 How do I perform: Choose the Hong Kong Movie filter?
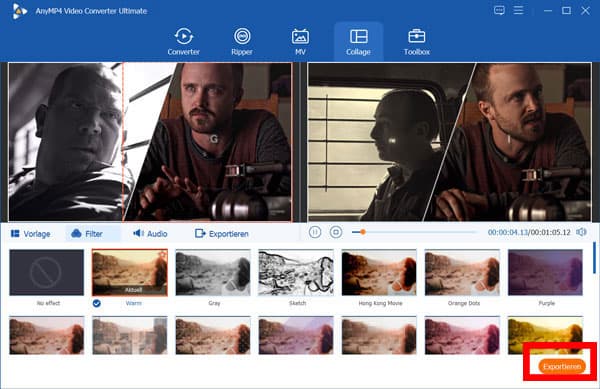click(x=379, y=272)
